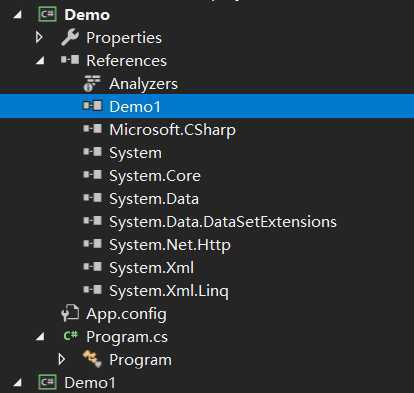Collapse the References node arrow
This screenshot has width=414, height=393.
pyautogui.click(x=40, y=60)
